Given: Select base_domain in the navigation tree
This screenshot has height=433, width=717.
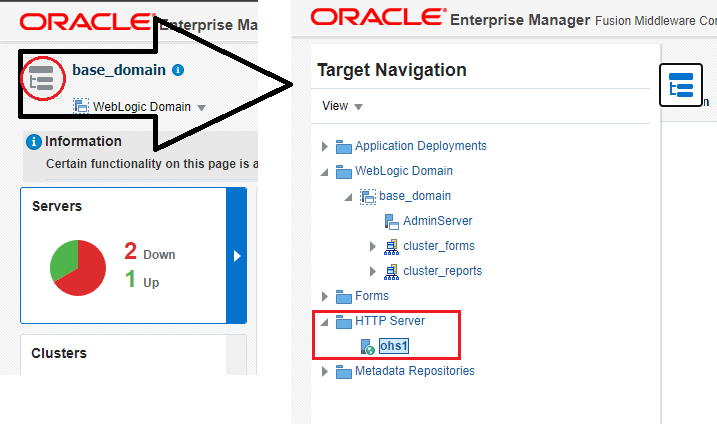Looking at the screenshot, I should [x=415, y=196].
